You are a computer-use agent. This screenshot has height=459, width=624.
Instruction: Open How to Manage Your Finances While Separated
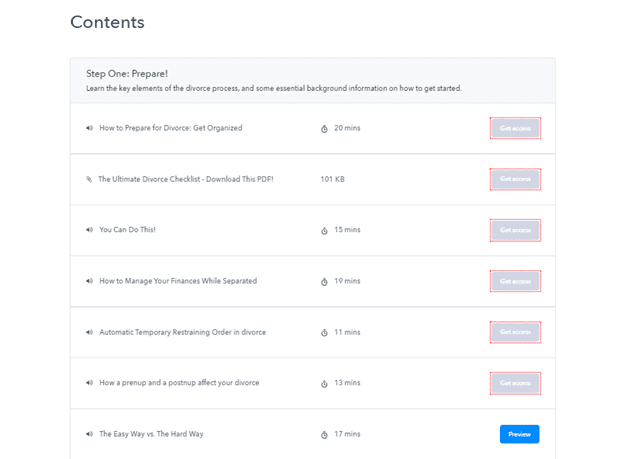pyautogui.click(x=178, y=281)
